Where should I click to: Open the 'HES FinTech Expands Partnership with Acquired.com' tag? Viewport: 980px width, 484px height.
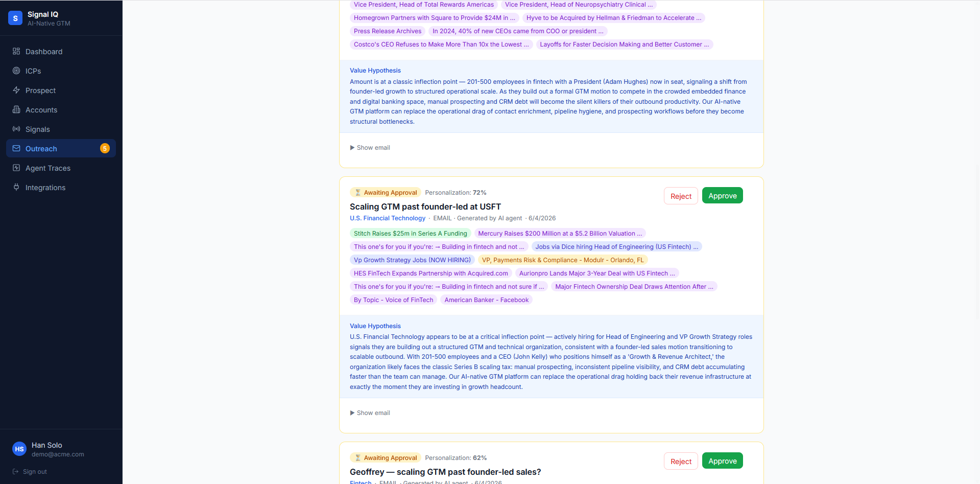click(x=431, y=273)
